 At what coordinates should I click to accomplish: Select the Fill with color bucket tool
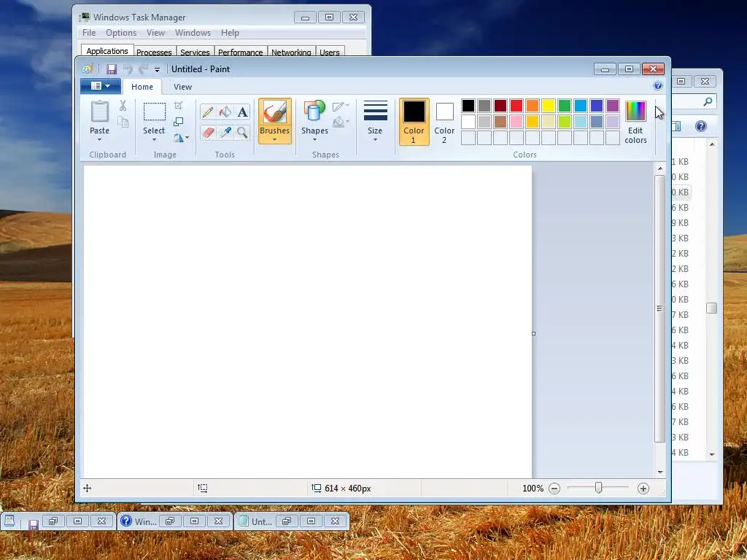coord(225,112)
